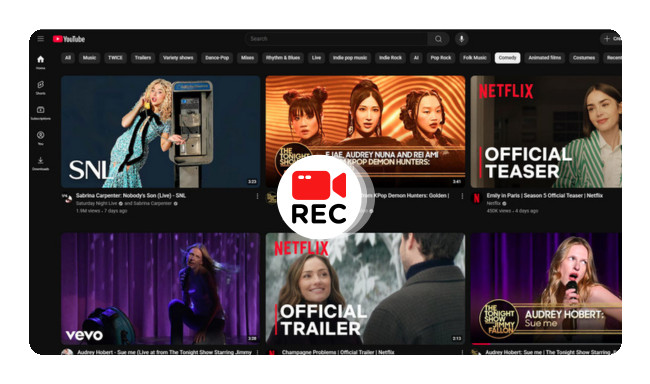Screen dimensions: 650x384
Task: Play the Audrey Hobert Sue me Fallon thumbnail
Action: (x=546, y=288)
